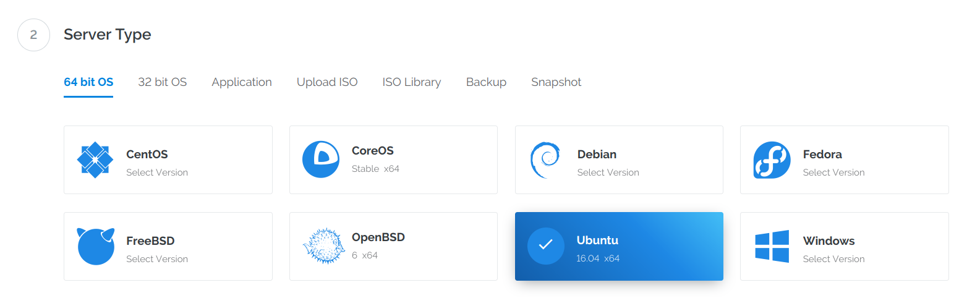Expand Fedora Select Version
The height and width of the screenshot is (298, 980).
click(833, 172)
